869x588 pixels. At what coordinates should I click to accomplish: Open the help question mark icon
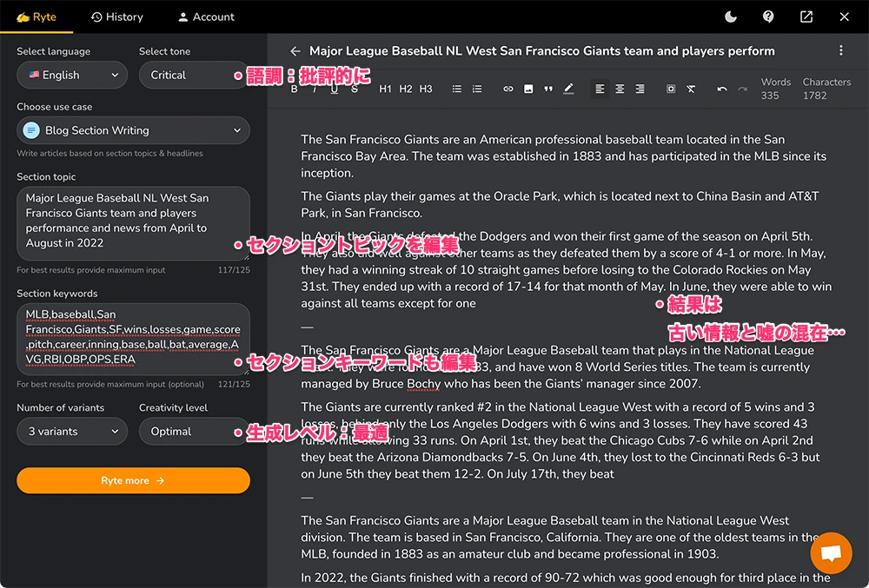point(768,17)
